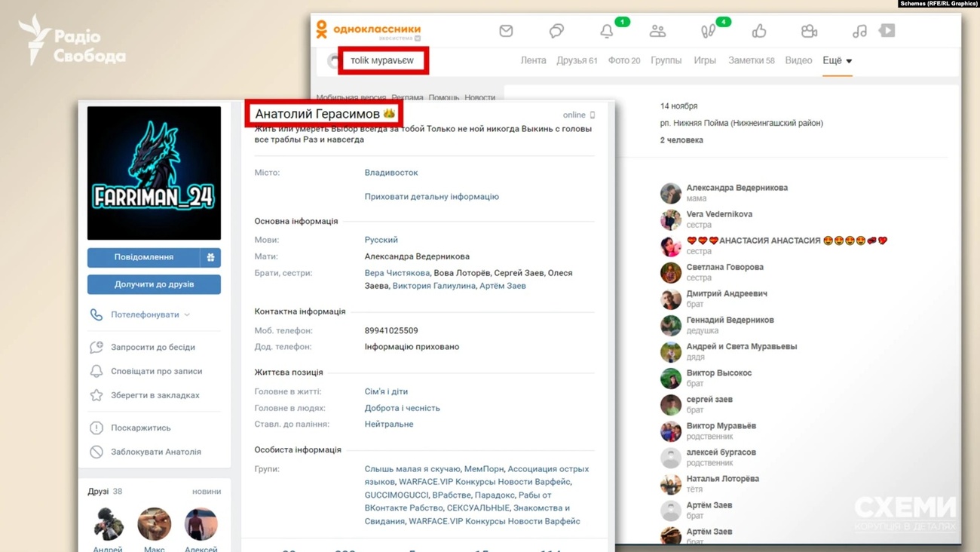Expand the Потелефонувати call options

150,314
